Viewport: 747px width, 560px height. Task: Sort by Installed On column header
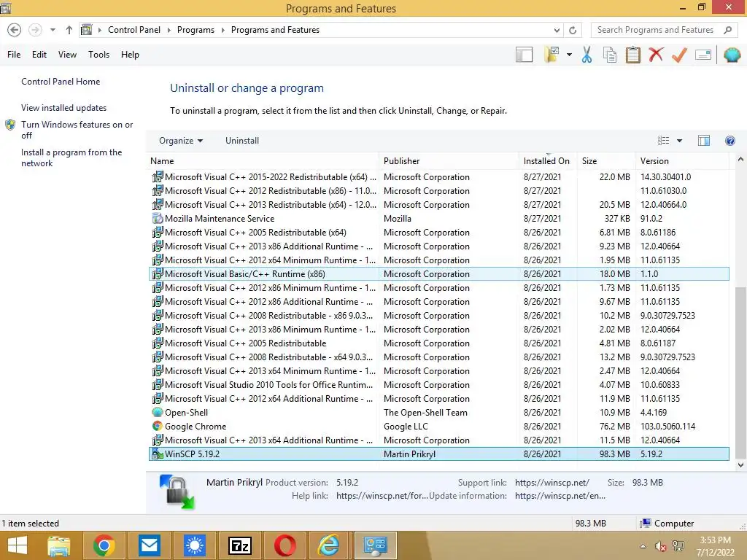click(548, 161)
